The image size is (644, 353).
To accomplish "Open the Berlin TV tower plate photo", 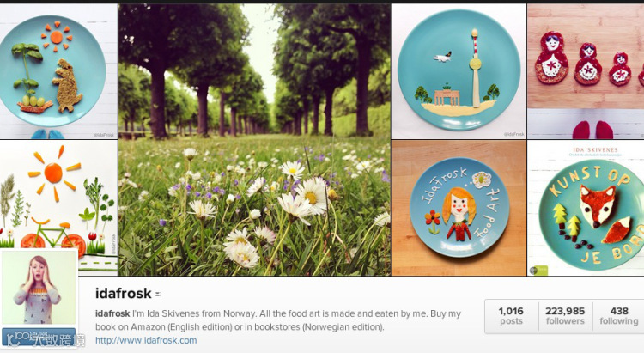I will [459, 71].
